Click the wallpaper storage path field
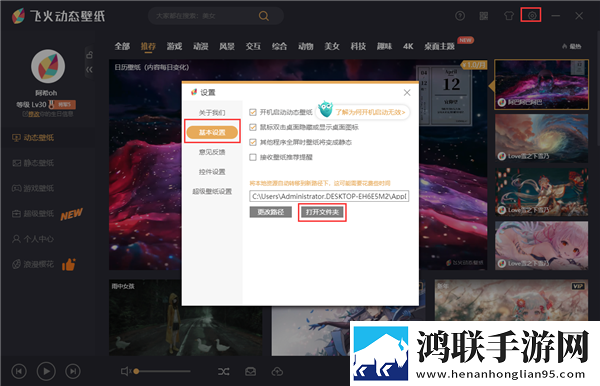This screenshot has width=600, height=386. [329, 196]
